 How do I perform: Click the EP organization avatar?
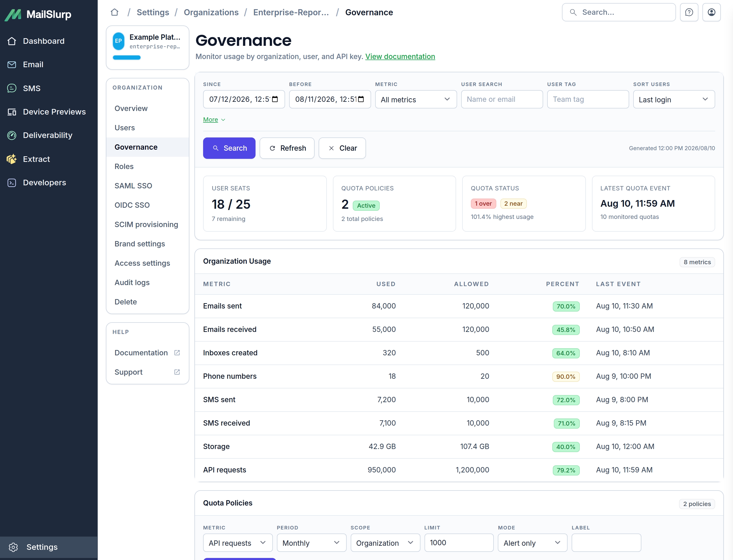click(118, 41)
